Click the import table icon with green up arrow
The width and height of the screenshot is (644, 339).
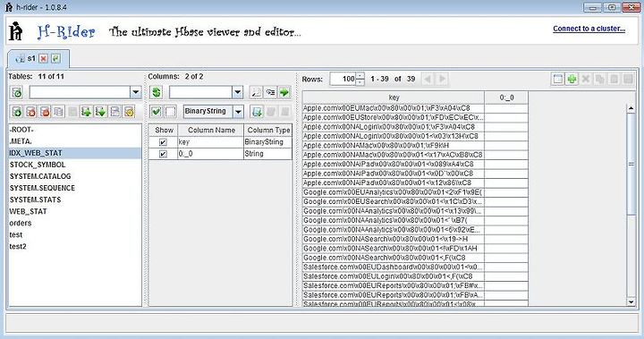(x=86, y=111)
